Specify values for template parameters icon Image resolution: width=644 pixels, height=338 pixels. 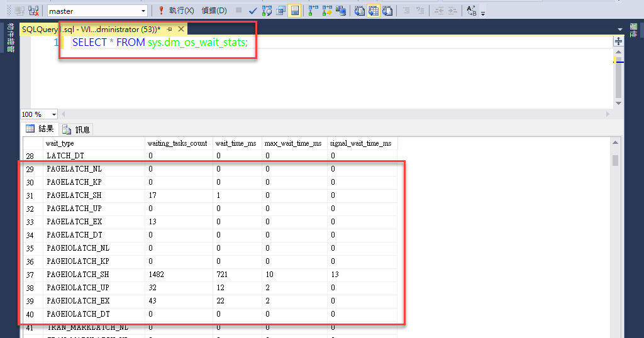[x=472, y=11]
